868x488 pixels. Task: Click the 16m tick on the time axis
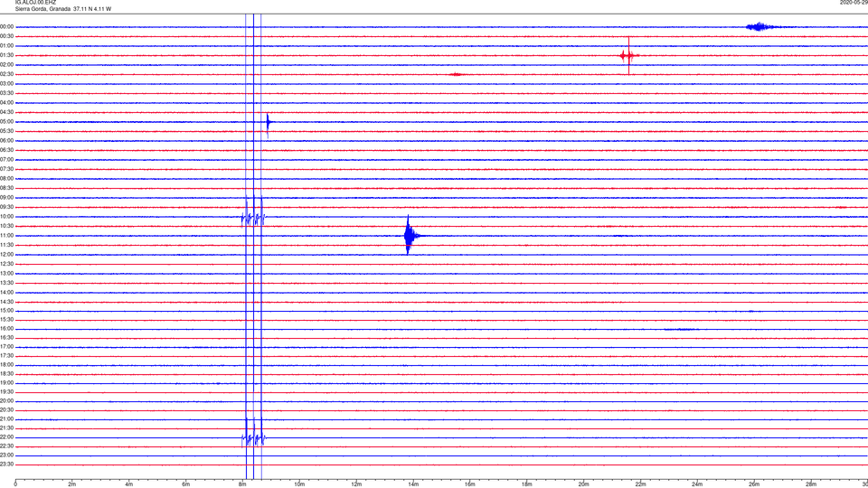(x=470, y=484)
